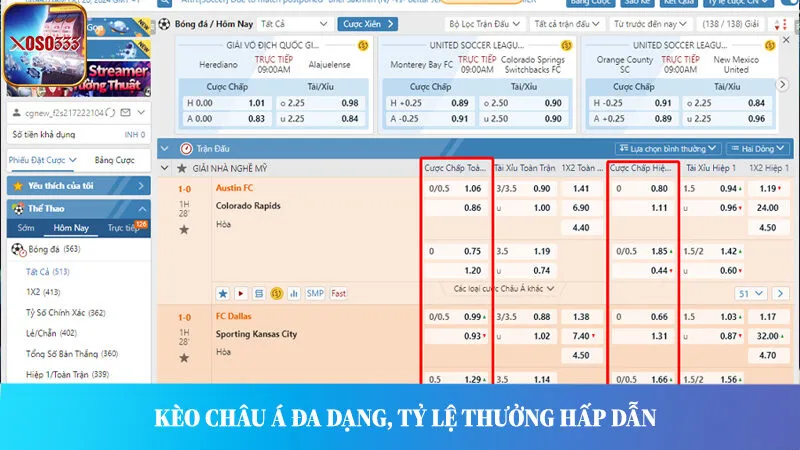Select Tổng Số Bàn Thắng (360)
Screen dimensions: 800x450
coord(72,354)
